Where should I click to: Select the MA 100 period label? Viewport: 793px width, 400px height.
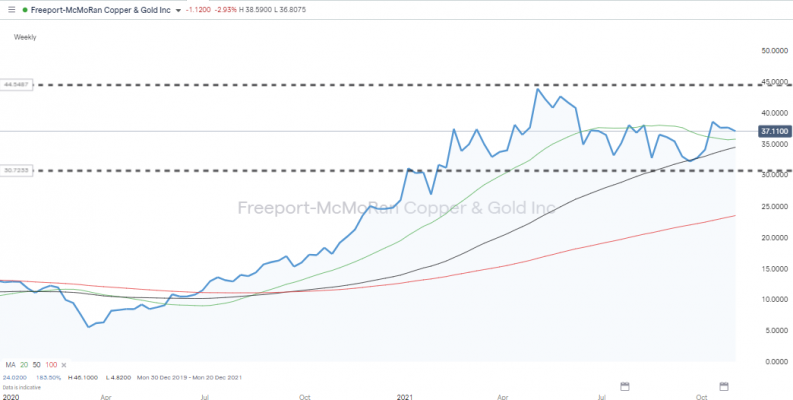click(51, 365)
